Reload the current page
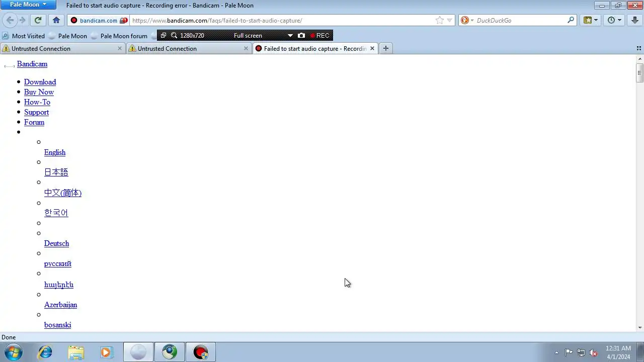The width and height of the screenshot is (644, 362). click(x=38, y=20)
